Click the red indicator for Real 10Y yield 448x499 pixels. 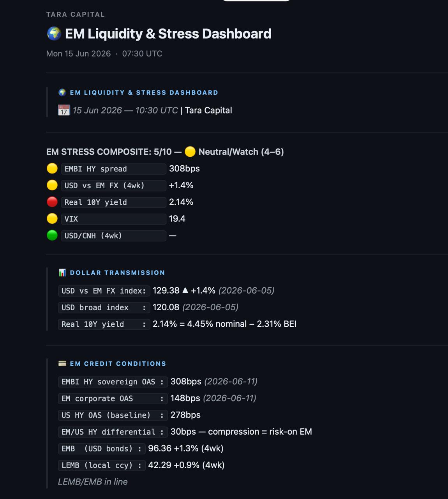(x=52, y=202)
